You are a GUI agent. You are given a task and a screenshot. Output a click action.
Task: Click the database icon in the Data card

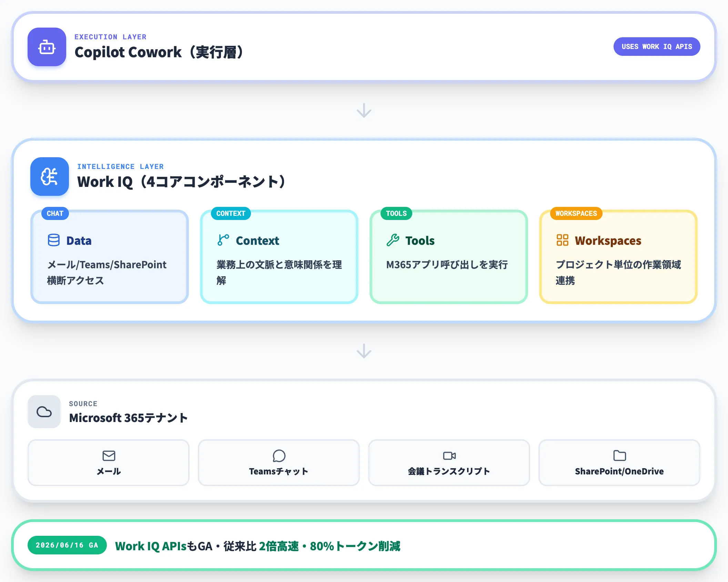tap(54, 240)
